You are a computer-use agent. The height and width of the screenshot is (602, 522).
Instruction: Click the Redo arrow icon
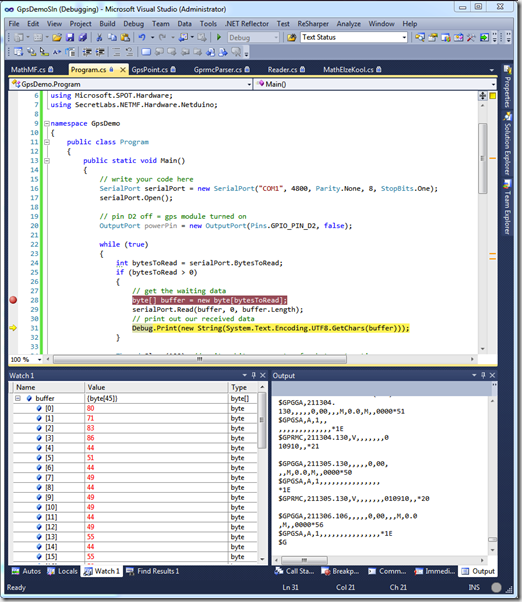click(x=162, y=37)
